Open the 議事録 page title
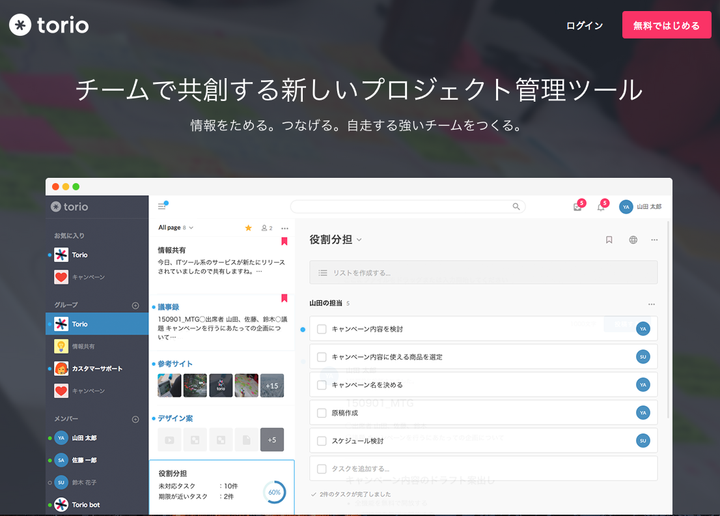The image size is (720, 516). point(169,307)
